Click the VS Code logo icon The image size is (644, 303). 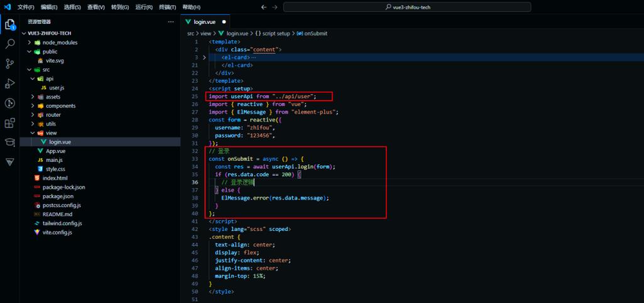7,7
